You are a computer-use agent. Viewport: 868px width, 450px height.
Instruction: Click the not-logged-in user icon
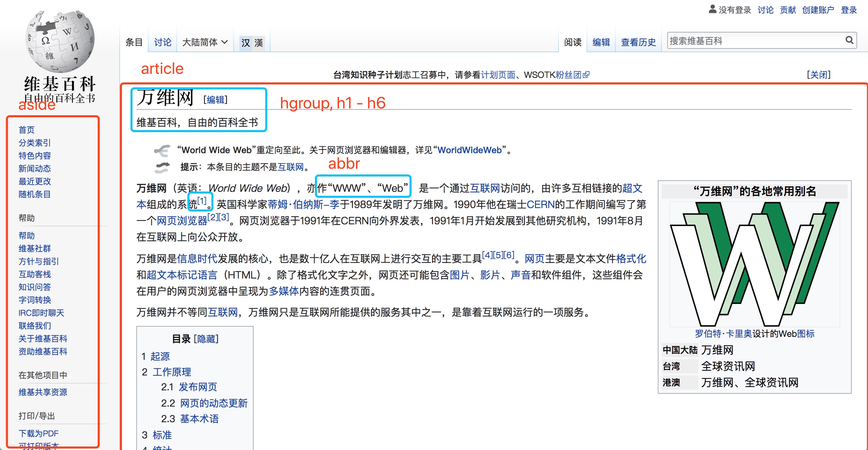(712, 9)
